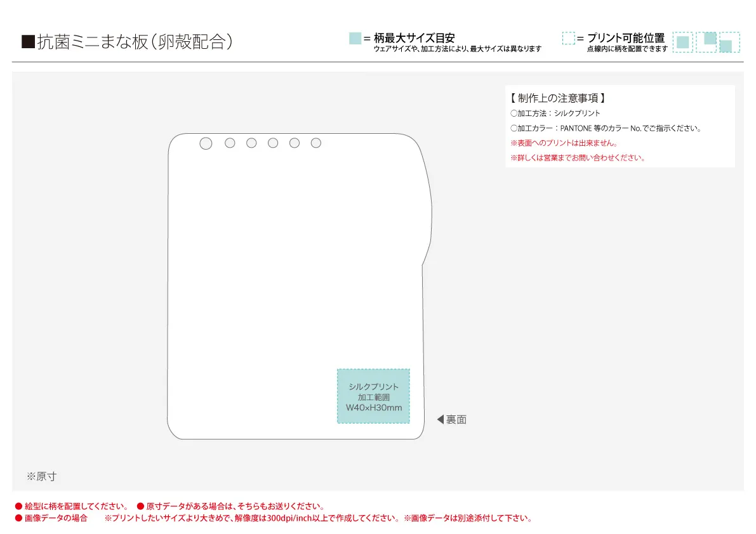Click the red 詳しくは営業まで note
This screenshot has height=534, width=756.
[x=578, y=157]
